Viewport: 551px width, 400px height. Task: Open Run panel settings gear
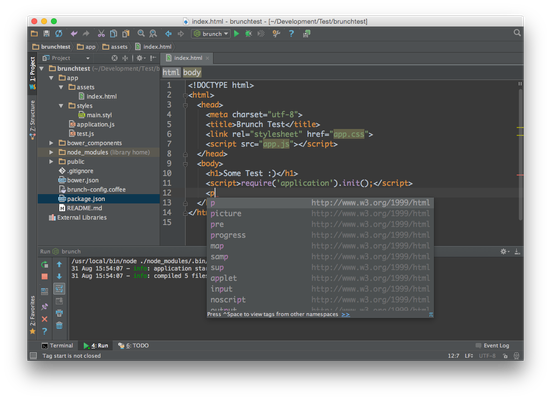click(x=504, y=251)
